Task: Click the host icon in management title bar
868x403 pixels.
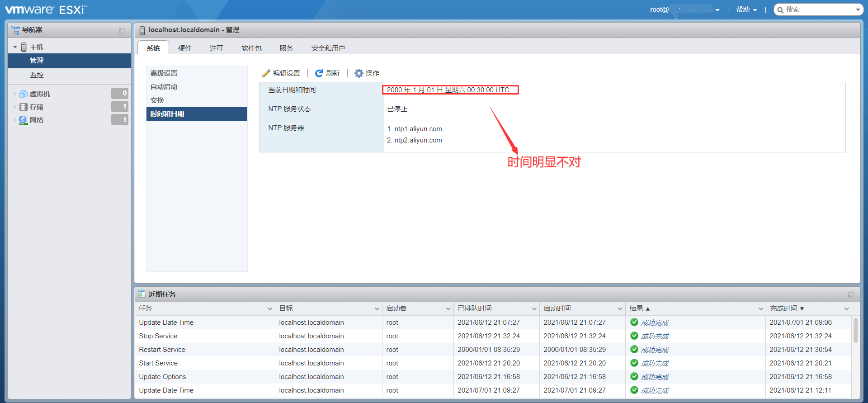Action: click(x=142, y=30)
